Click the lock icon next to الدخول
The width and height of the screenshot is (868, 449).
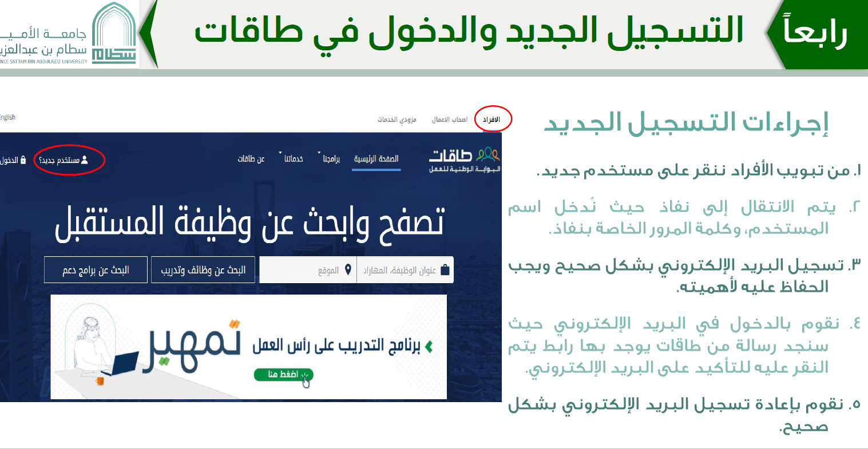pyautogui.click(x=23, y=160)
